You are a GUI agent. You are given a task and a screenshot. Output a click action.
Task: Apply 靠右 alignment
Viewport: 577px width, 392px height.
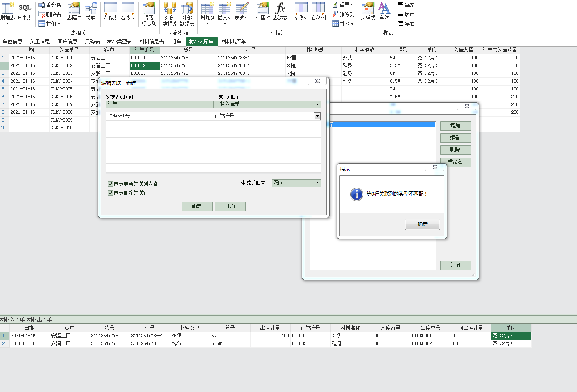coord(406,24)
